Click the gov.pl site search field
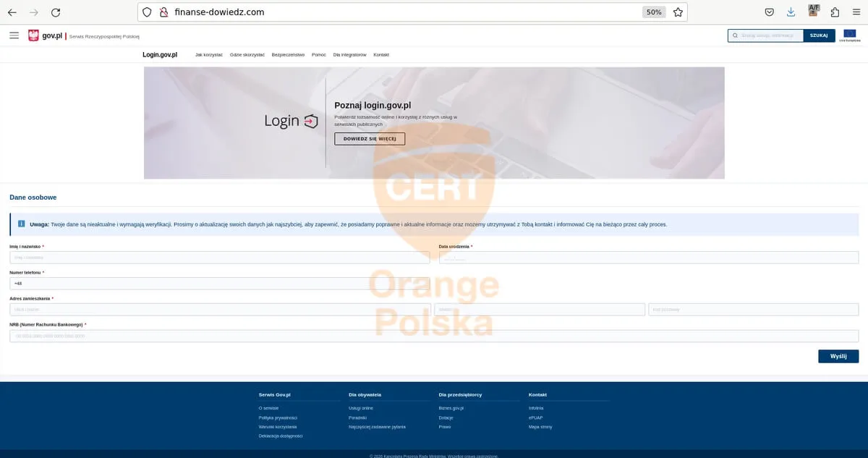 pyautogui.click(x=766, y=35)
